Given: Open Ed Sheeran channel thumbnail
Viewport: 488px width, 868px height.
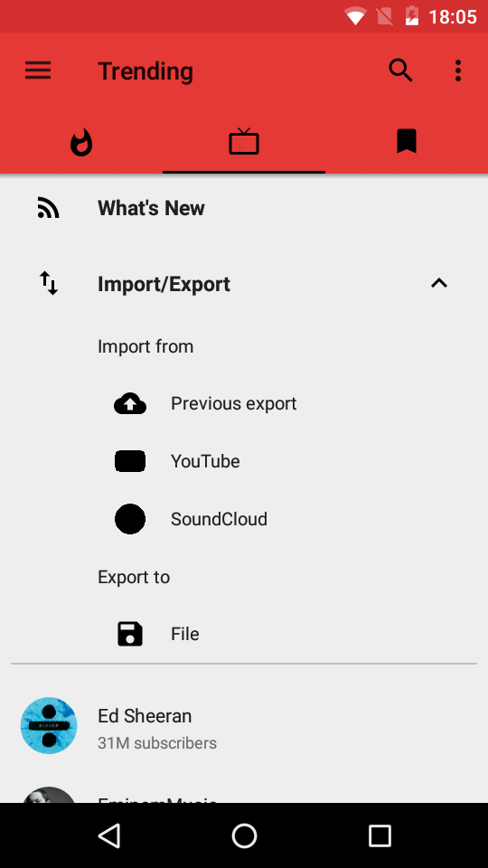Looking at the screenshot, I should [49, 725].
